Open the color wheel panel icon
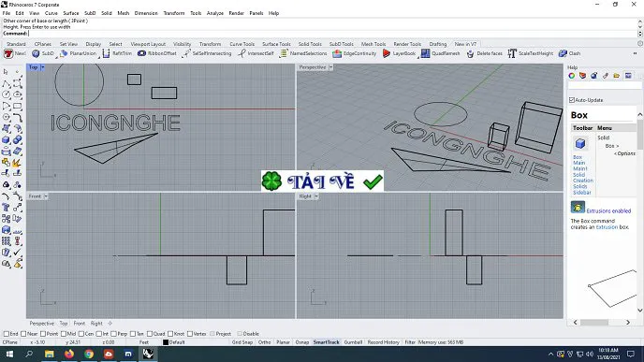This screenshot has width=644, height=362. tap(572, 76)
